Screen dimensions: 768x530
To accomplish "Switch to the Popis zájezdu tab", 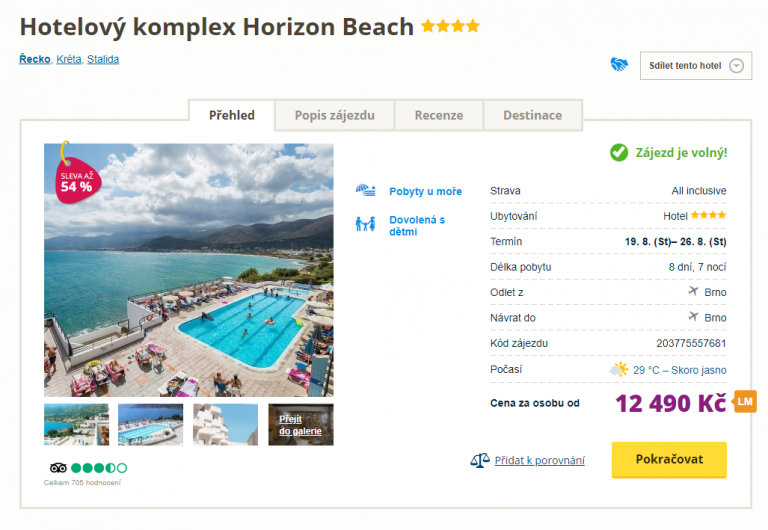I will click(x=334, y=115).
